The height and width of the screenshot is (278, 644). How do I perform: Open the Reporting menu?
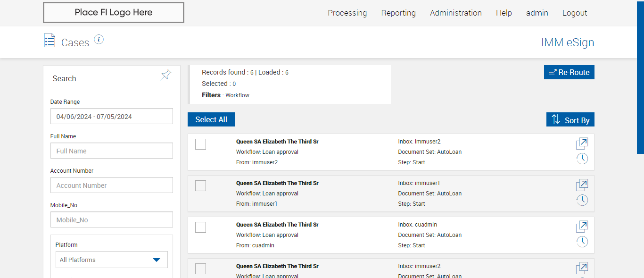click(x=398, y=13)
